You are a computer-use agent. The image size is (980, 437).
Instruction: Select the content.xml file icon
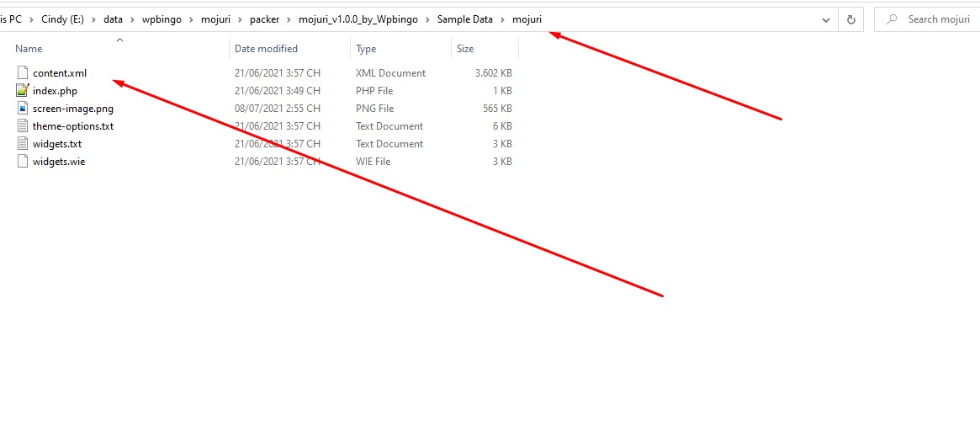pos(23,73)
